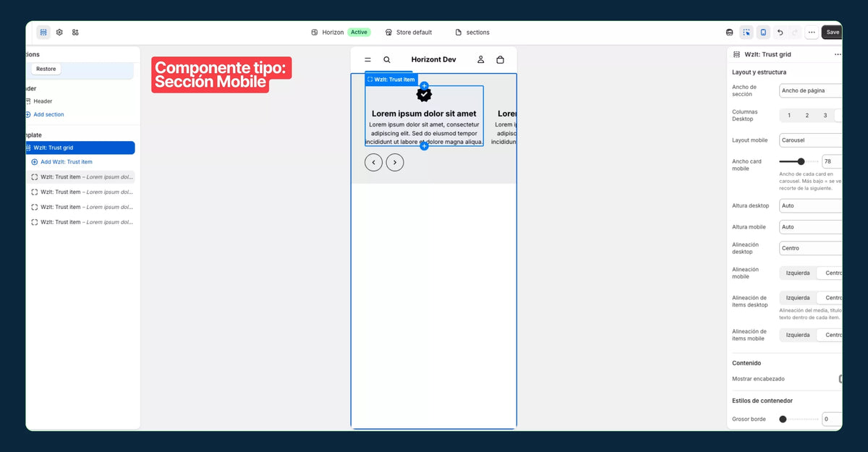Image resolution: width=868 pixels, height=452 pixels.
Task: Open the Layout mobile Carousel dropdown
Action: point(811,140)
